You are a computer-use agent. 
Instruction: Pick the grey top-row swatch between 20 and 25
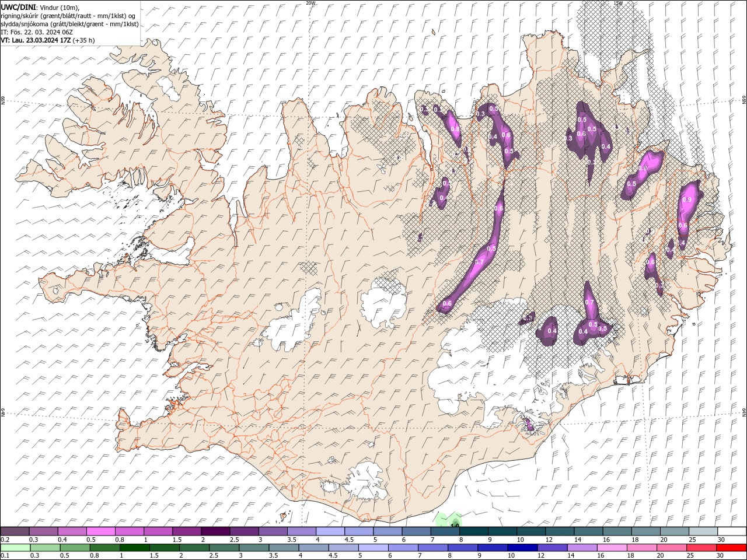[x=675, y=531]
